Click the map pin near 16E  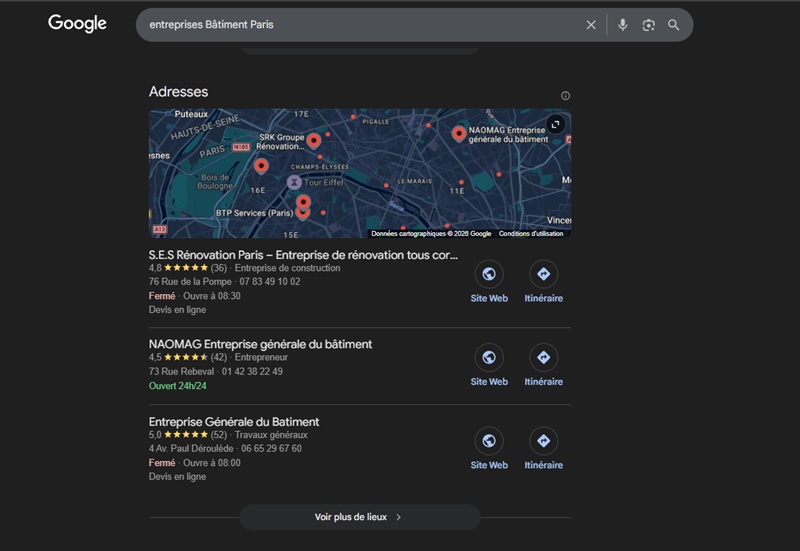click(x=261, y=166)
